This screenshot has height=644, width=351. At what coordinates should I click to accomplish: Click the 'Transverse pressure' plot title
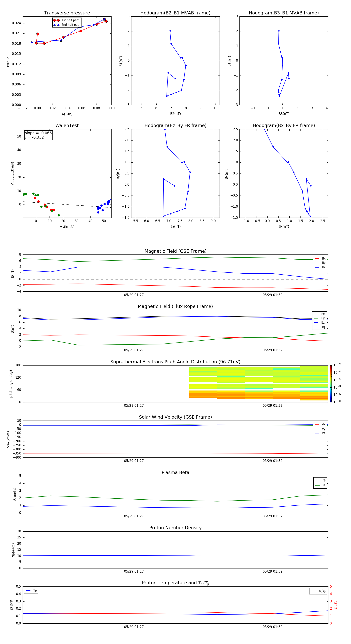(x=67, y=13)
